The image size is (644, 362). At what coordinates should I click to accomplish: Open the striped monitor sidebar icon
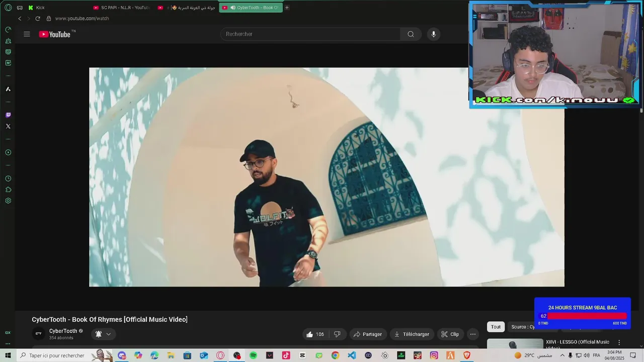(x=8, y=52)
